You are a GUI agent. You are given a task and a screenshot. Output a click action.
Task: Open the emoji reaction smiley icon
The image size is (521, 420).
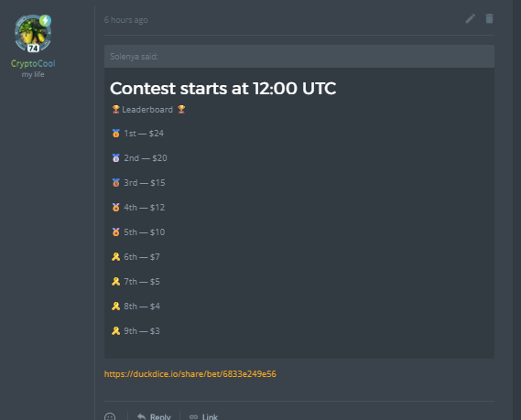tap(110, 416)
